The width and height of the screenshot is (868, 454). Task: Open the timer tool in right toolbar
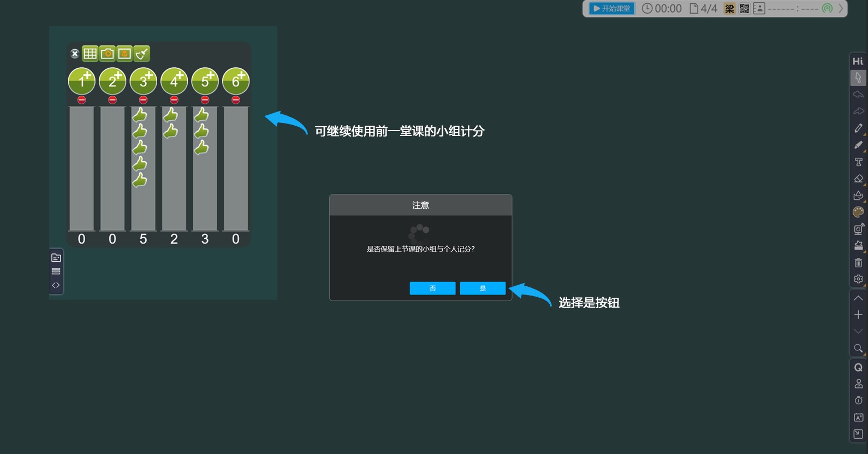coord(858,400)
